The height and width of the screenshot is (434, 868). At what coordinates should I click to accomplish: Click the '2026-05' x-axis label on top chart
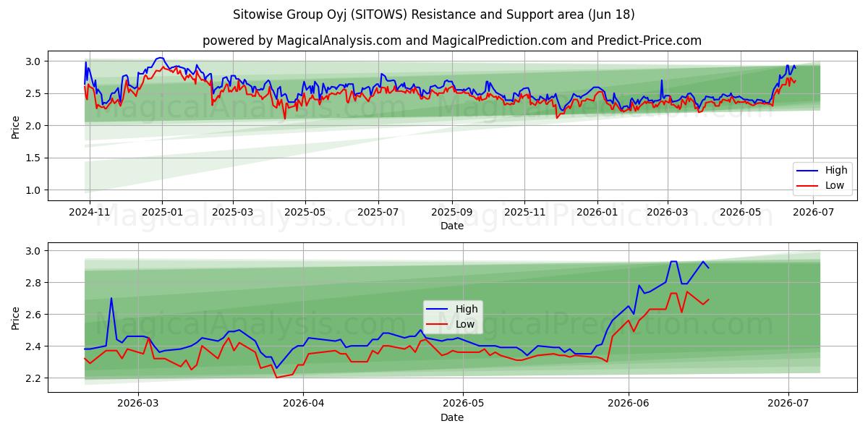[741, 213]
